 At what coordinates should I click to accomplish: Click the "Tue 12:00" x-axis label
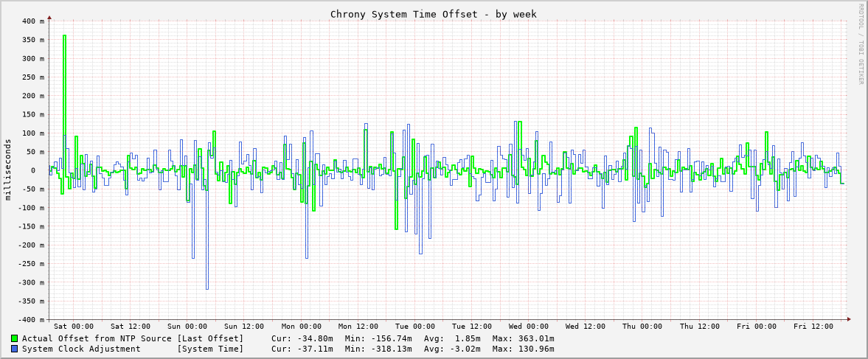click(x=472, y=327)
